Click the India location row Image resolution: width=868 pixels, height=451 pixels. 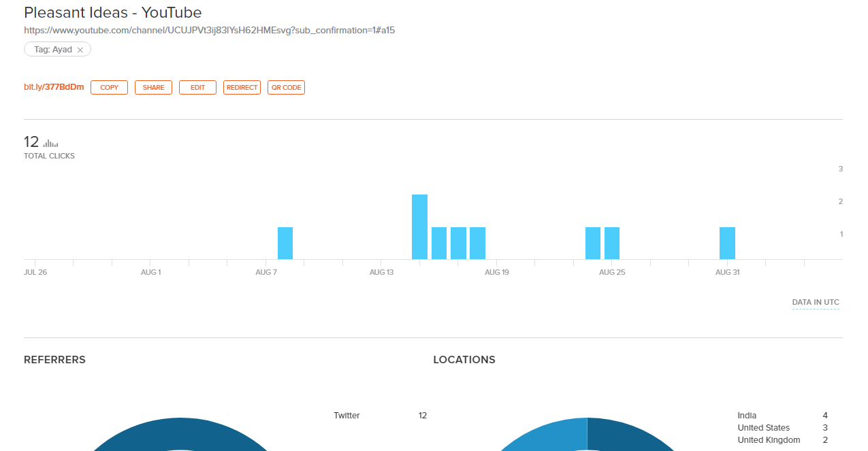[782, 416]
